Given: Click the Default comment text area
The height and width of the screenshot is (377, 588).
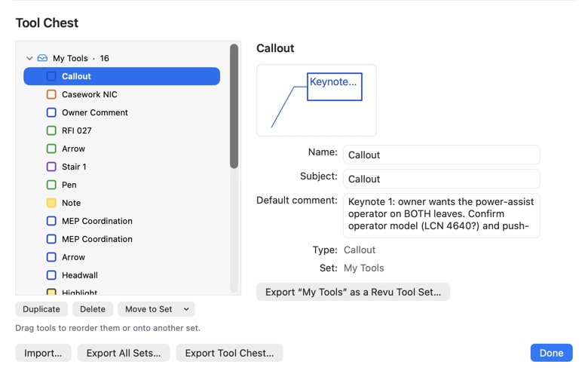Looking at the screenshot, I should 441,216.
